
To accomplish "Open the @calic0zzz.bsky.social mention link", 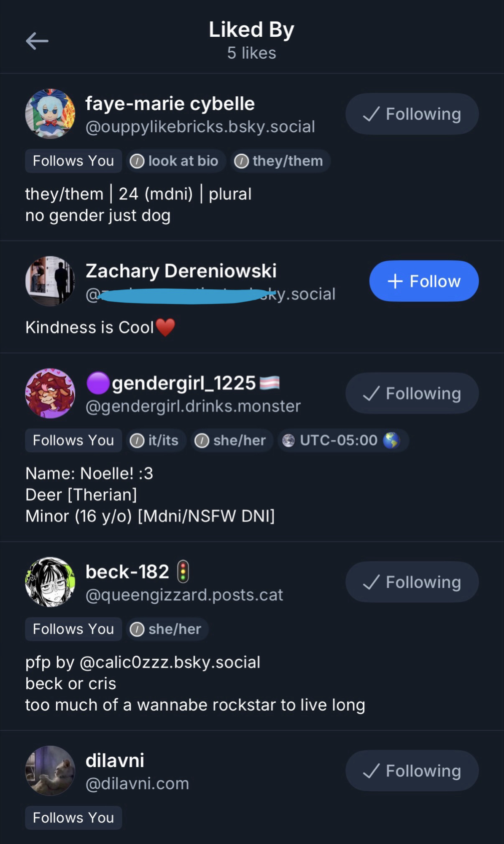I will click(170, 662).
